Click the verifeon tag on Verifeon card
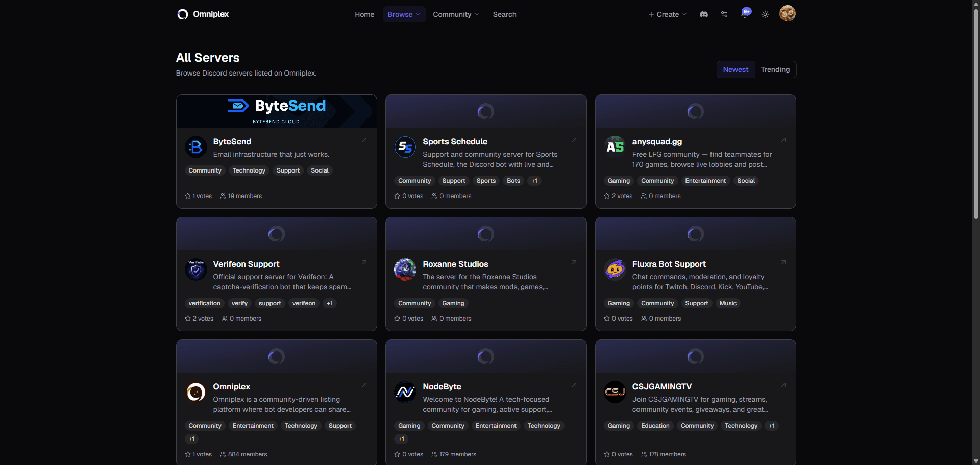Image resolution: width=980 pixels, height=465 pixels. pos(304,303)
